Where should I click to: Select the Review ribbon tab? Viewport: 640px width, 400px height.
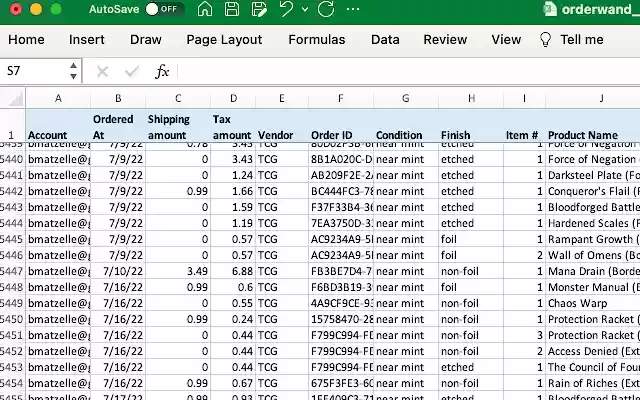coord(445,39)
